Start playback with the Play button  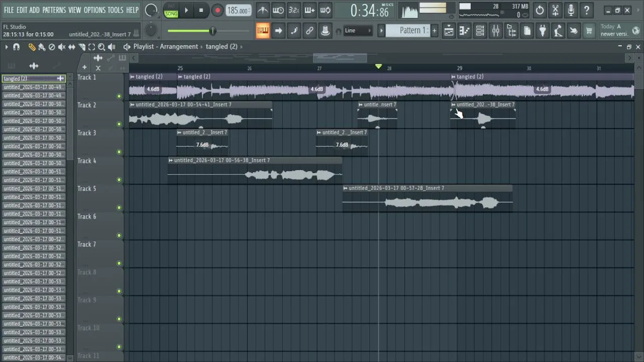coord(186,10)
